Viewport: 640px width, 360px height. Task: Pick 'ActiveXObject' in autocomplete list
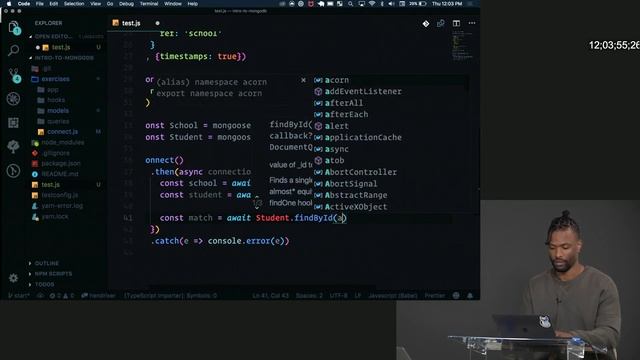point(391,207)
